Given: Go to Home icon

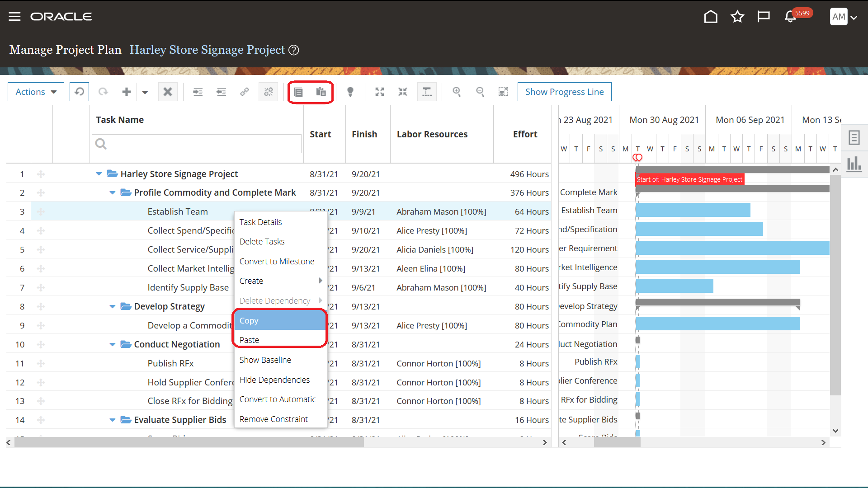Looking at the screenshot, I should pyautogui.click(x=711, y=17).
